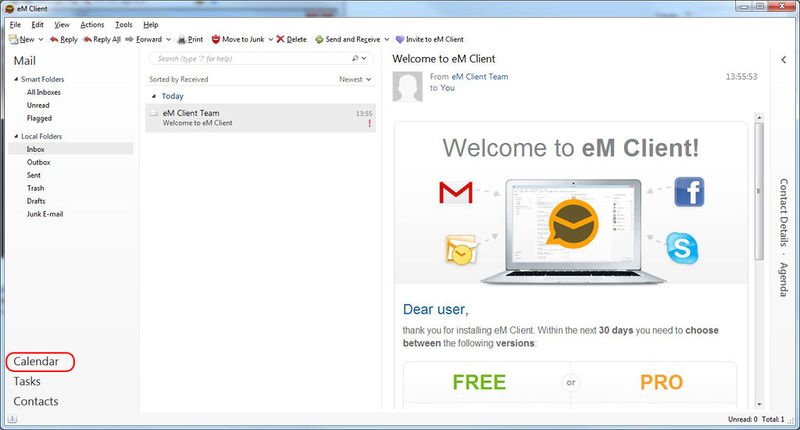Click the red importance flag on the message
Viewport: 800px width, 430px height.
click(x=369, y=123)
